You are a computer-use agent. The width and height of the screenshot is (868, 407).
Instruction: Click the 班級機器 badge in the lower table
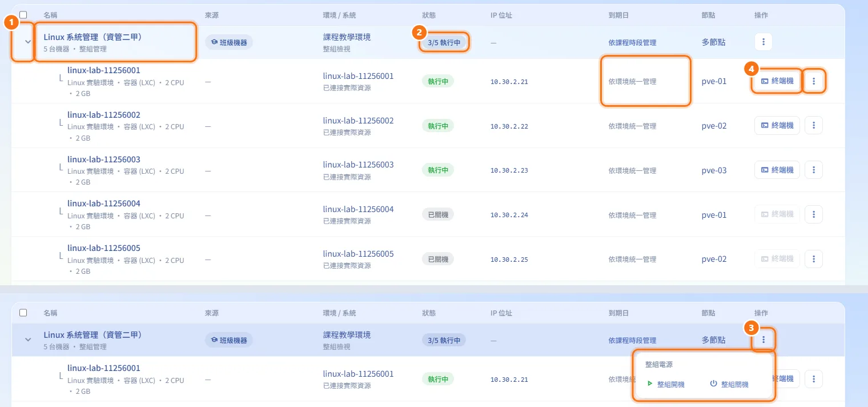(x=229, y=340)
